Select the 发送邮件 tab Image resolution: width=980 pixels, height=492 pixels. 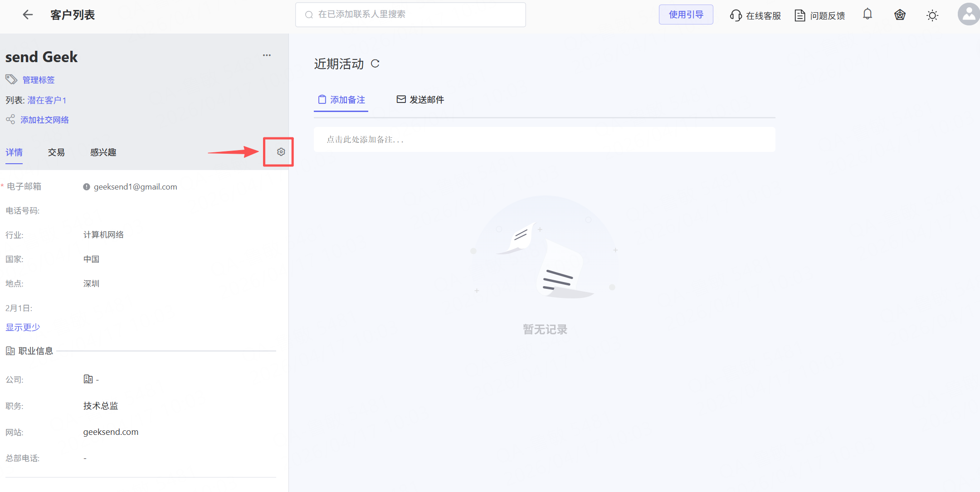tap(420, 100)
